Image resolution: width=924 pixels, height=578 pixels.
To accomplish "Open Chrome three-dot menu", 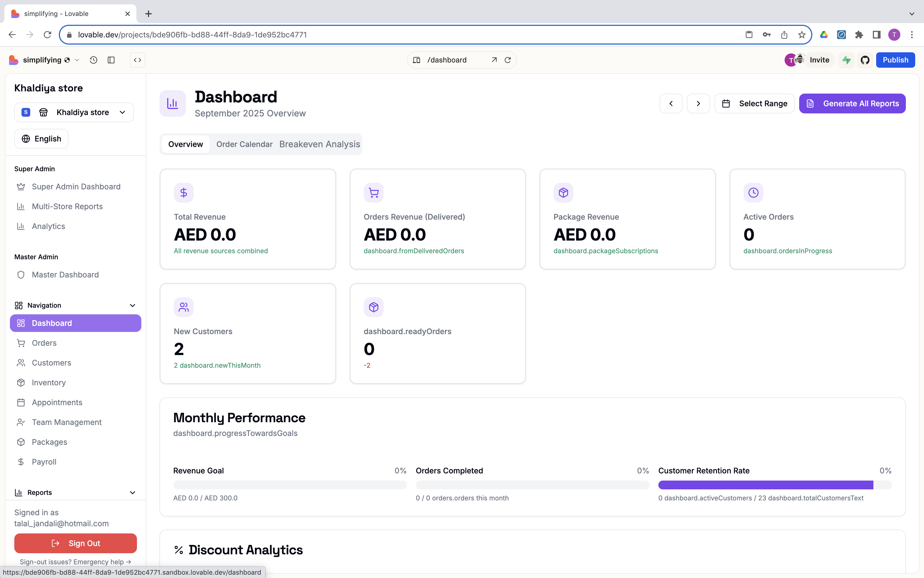I will tap(912, 35).
